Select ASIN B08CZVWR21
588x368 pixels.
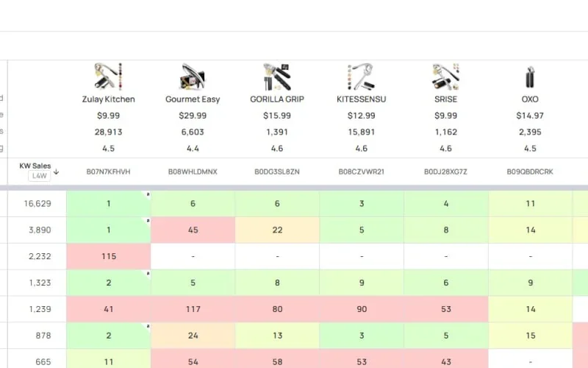362,171
